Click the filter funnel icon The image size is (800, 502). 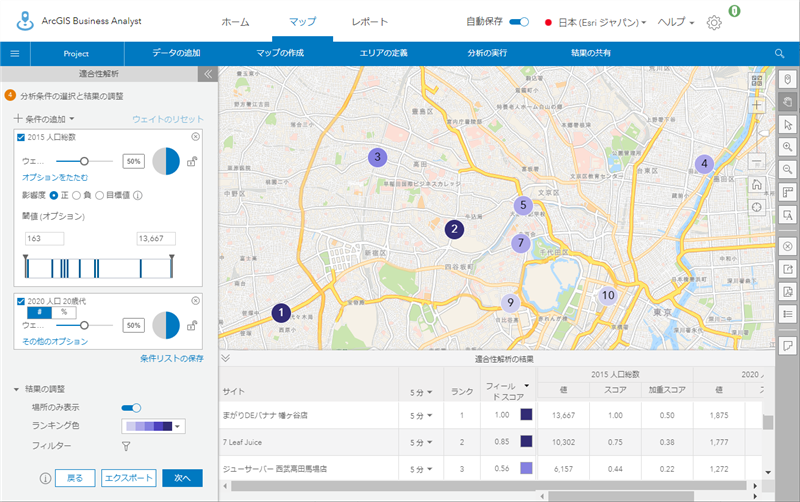[127, 446]
